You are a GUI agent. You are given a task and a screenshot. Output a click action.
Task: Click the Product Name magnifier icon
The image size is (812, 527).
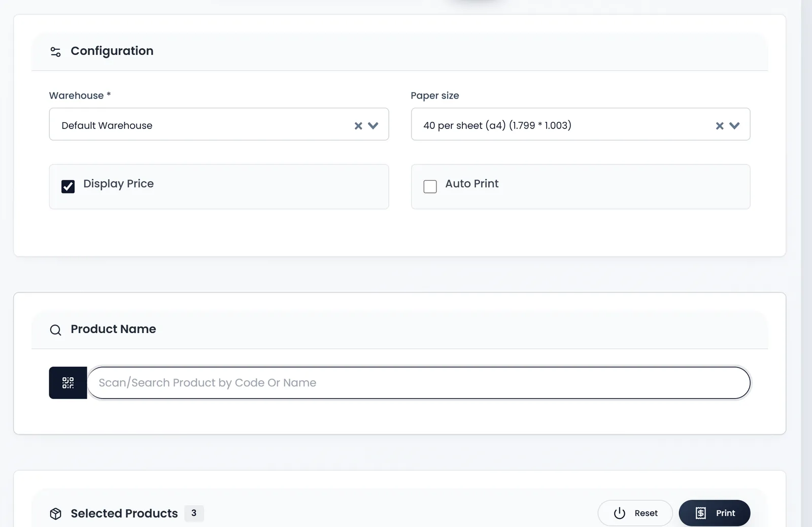click(56, 330)
